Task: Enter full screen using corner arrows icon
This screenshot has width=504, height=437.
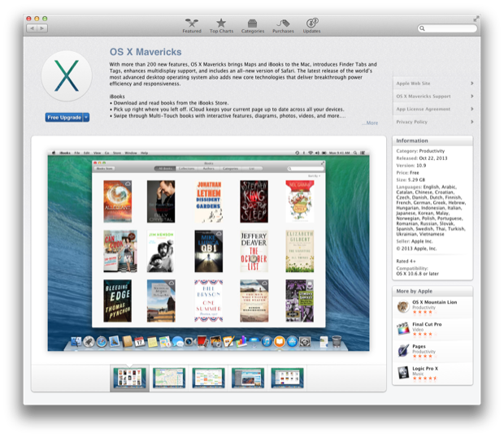Action: click(x=476, y=19)
